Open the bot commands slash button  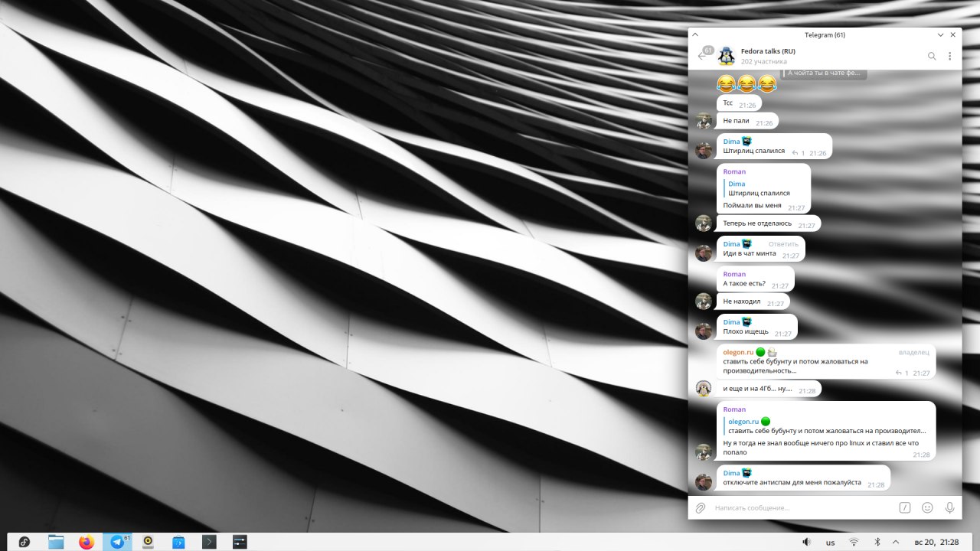pos(904,507)
